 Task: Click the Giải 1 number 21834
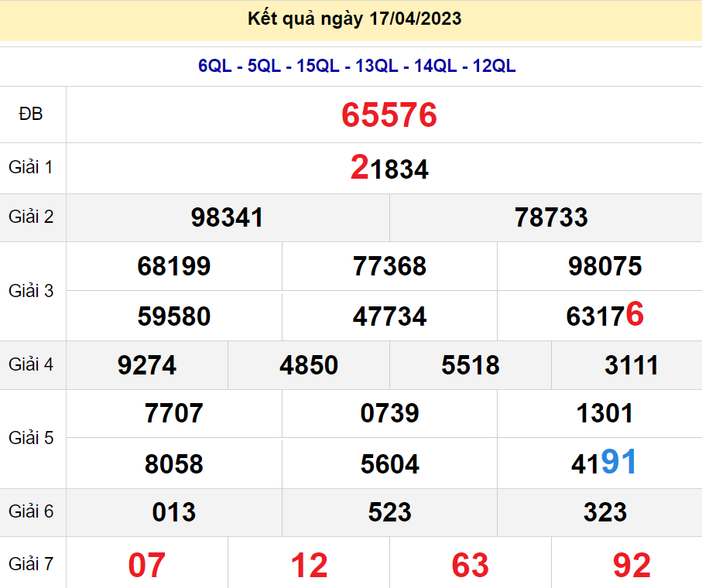(x=389, y=168)
